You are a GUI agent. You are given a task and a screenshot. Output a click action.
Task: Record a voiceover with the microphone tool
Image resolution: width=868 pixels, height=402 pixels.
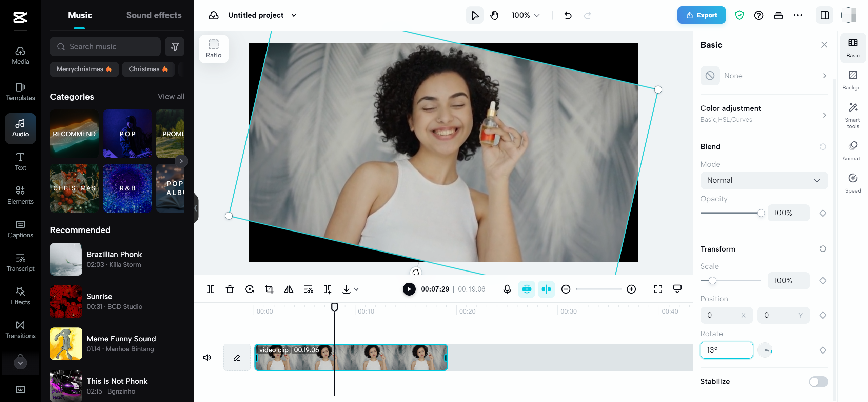507,289
